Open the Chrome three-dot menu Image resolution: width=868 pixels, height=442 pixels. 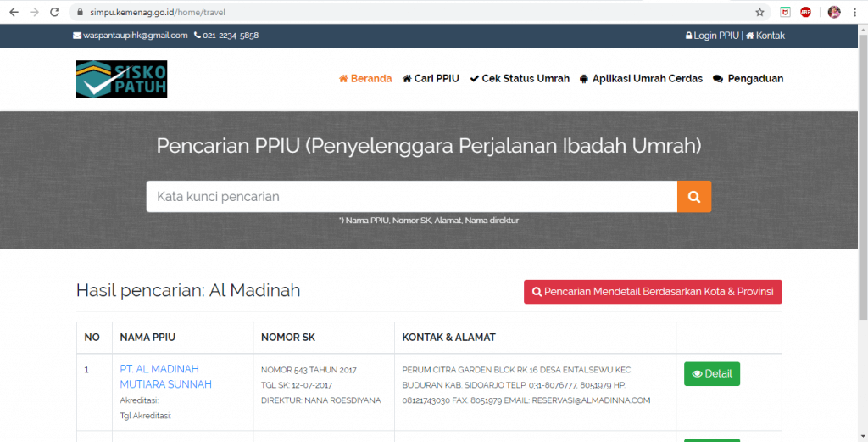pos(855,12)
